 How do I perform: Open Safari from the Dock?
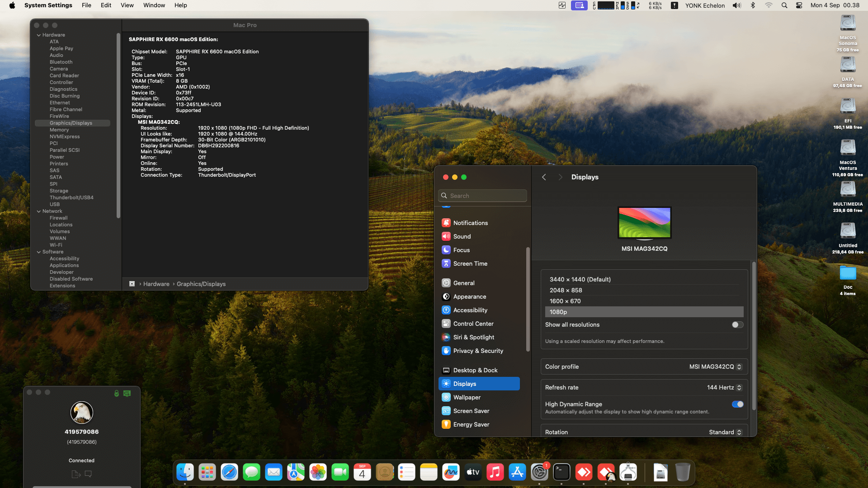coord(229,473)
